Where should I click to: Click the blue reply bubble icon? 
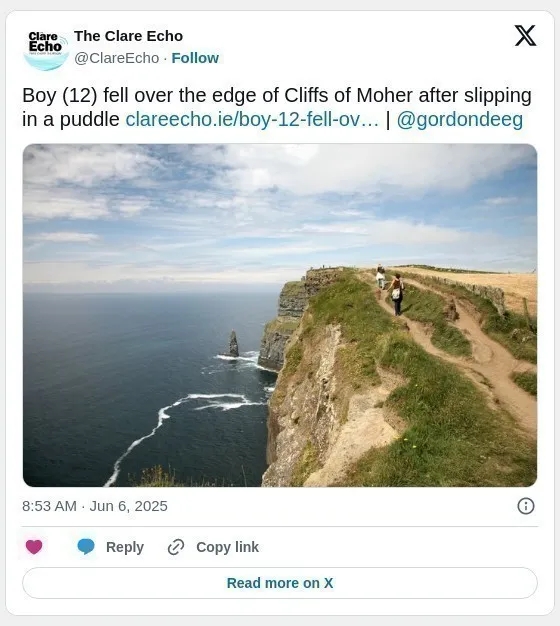[x=86, y=547]
